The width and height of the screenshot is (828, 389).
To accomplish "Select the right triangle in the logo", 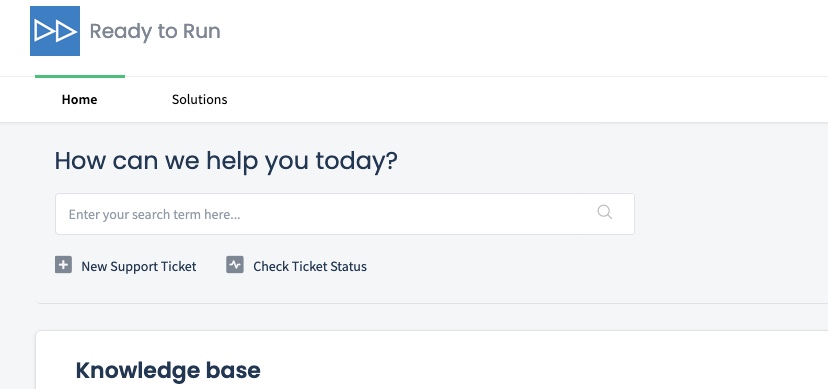I will click(66, 31).
